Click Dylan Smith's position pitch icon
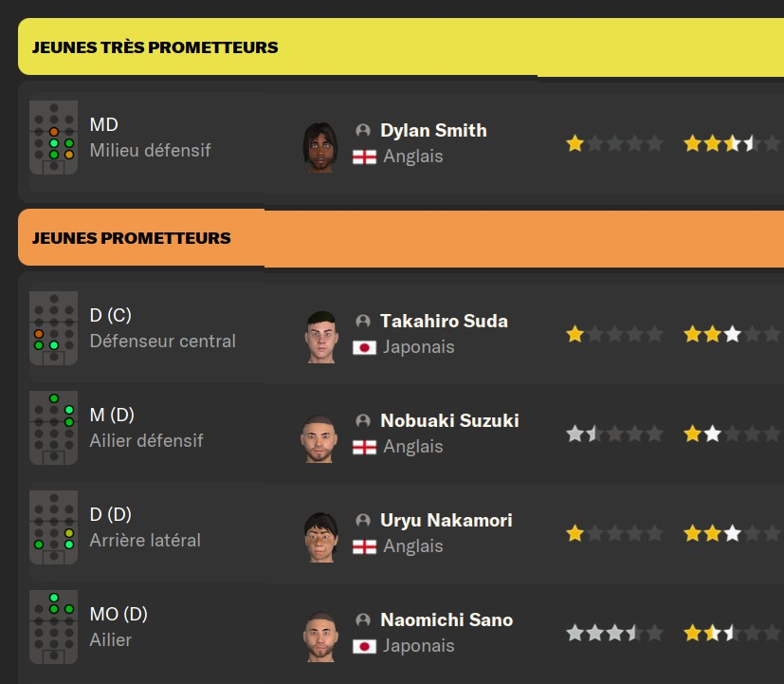The width and height of the screenshot is (784, 684). click(53, 138)
